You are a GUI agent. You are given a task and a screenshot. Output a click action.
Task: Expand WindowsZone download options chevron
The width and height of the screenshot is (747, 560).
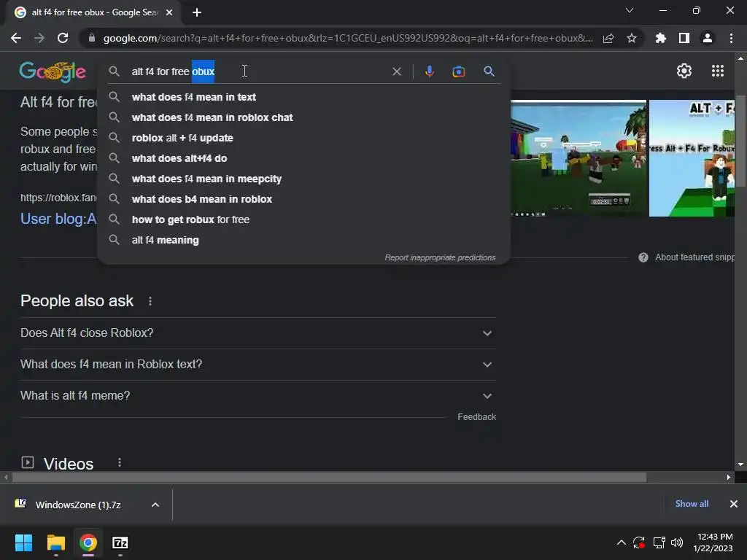(x=155, y=505)
